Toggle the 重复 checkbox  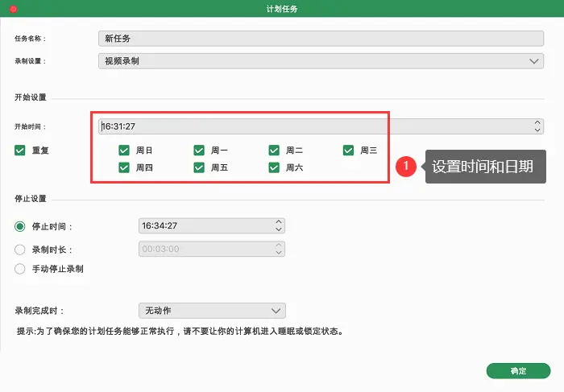pyautogui.click(x=20, y=151)
